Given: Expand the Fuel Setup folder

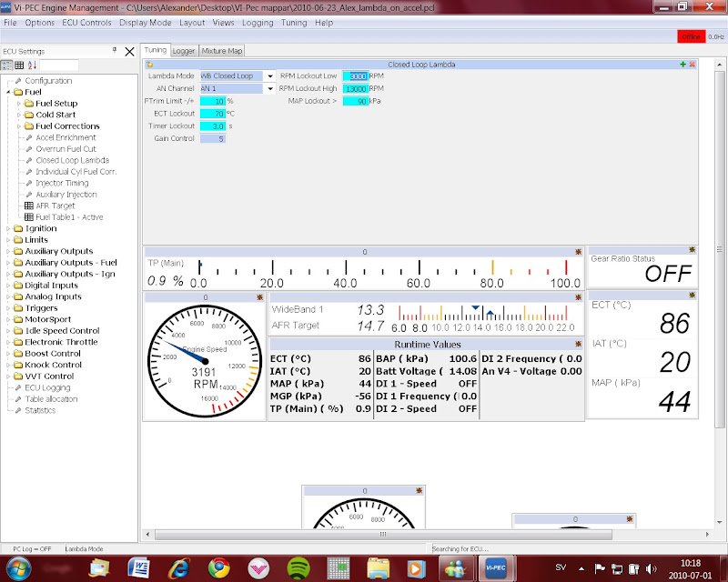Looking at the screenshot, I should point(19,104).
